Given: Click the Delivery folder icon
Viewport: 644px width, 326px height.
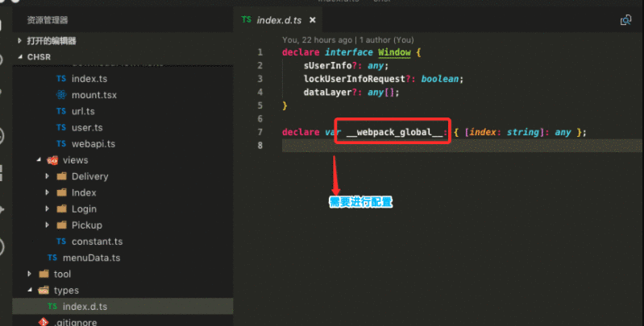Looking at the screenshot, I should pyautogui.click(x=61, y=176).
